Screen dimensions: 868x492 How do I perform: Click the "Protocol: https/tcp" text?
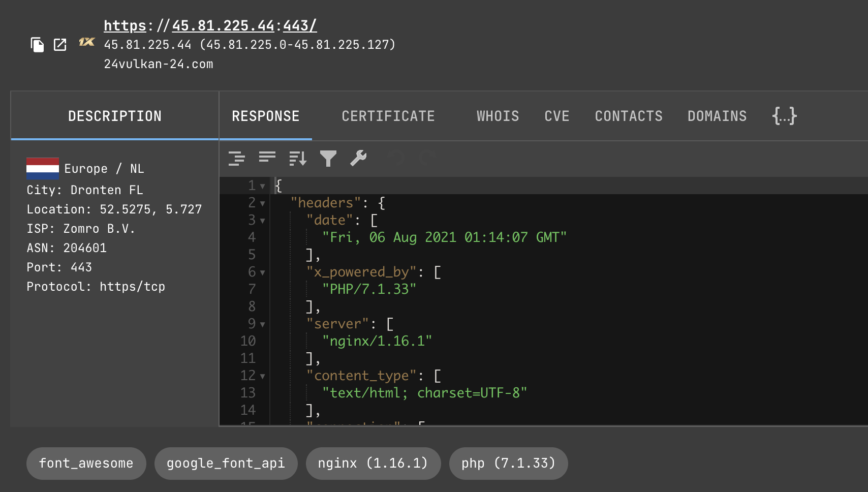point(96,287)
